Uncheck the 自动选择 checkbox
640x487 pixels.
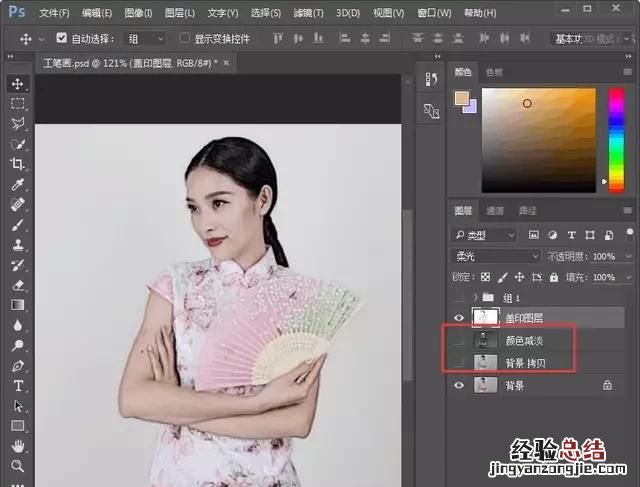pyautogui.click(x=62, y=38)
